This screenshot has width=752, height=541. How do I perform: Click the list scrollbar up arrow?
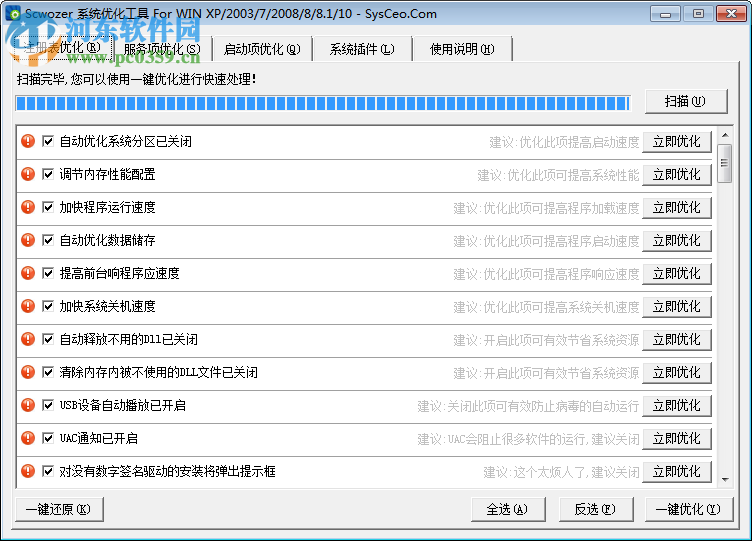pos(725,135)
